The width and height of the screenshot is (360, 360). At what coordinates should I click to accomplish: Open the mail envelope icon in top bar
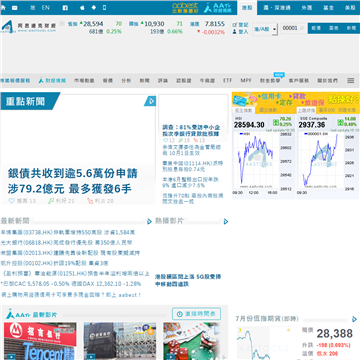[x=15, y=8]
